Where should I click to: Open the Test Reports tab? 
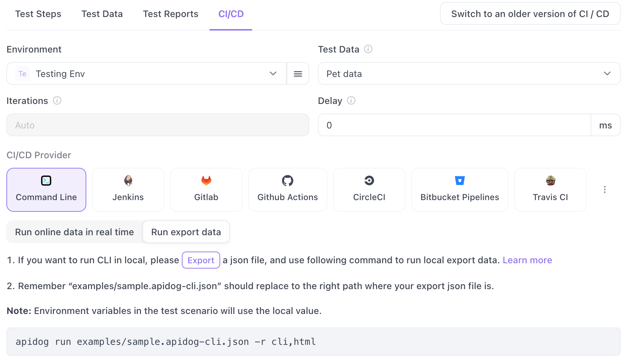[x=170, y=14]
